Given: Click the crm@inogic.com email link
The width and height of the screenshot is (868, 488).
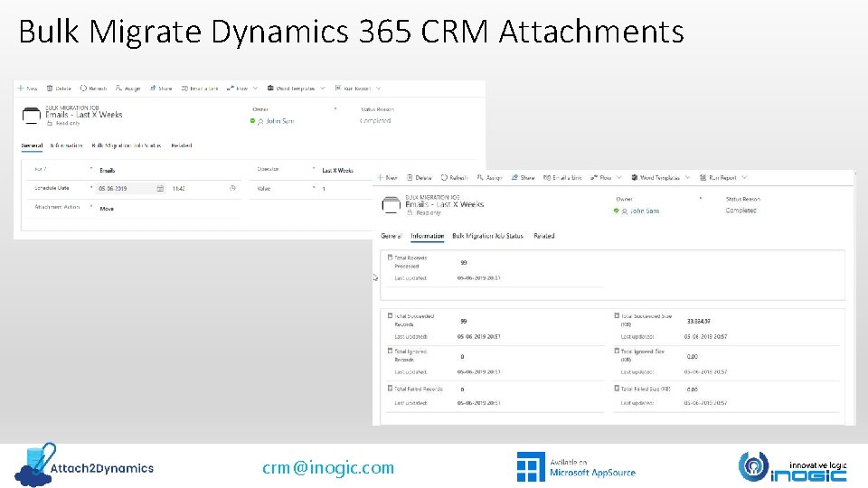Looking at the screenshot, I should pyautogui.click(x=328, y=468).
